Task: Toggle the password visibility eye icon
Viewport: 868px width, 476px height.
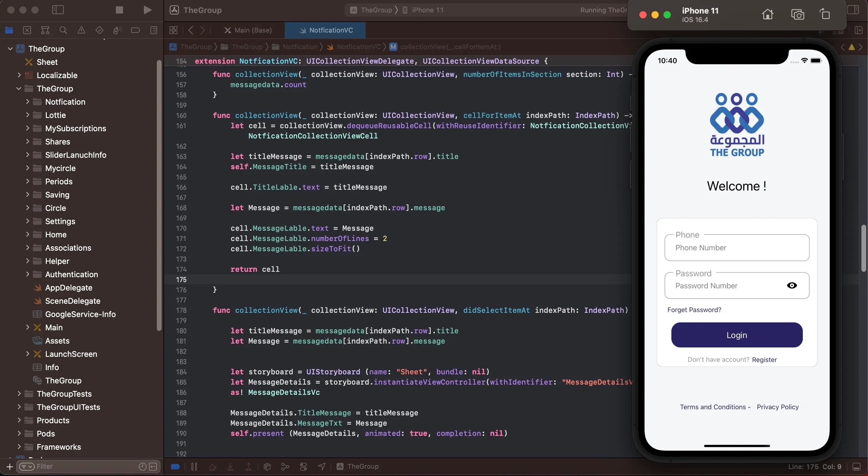Action: (792, 285)
